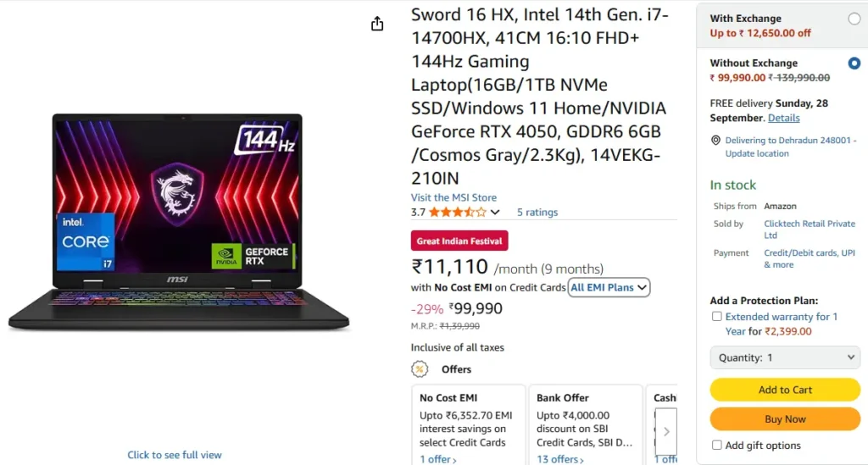Screen dimensions: 868x465
Task: Click the delivery location pin icon
Action: tap(715, 141)
